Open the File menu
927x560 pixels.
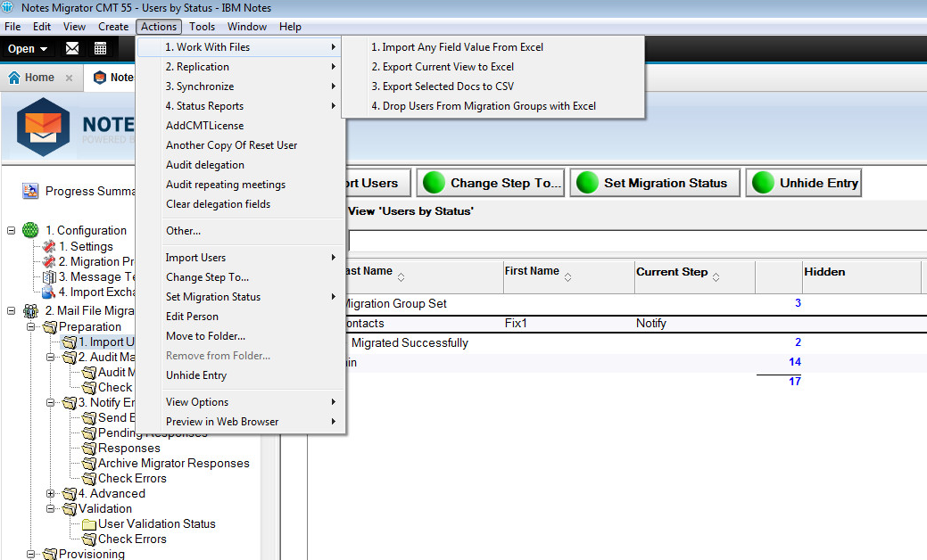(12, 27)
